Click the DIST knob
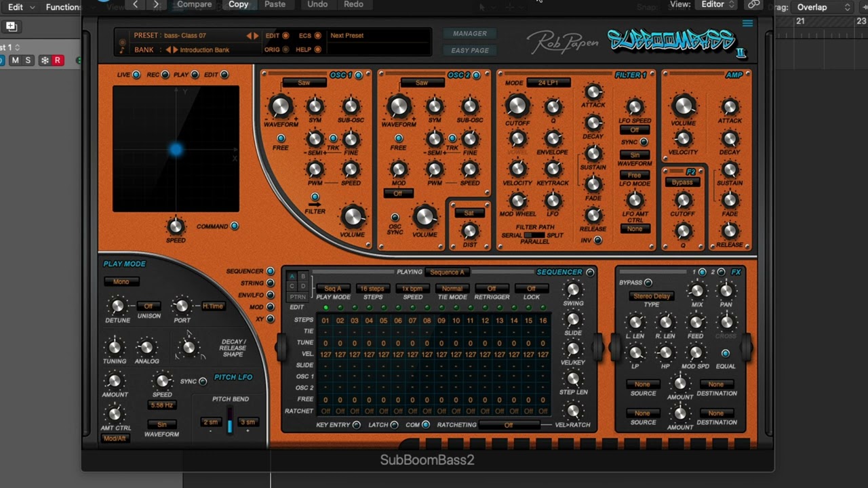The image size is (868, 488). pos(469,231)
